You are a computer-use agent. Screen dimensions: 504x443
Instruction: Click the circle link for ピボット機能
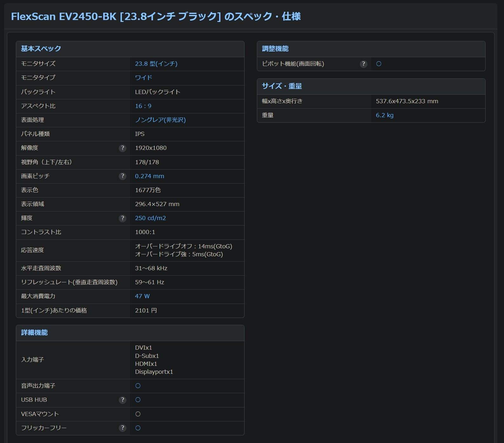point(379,64)
